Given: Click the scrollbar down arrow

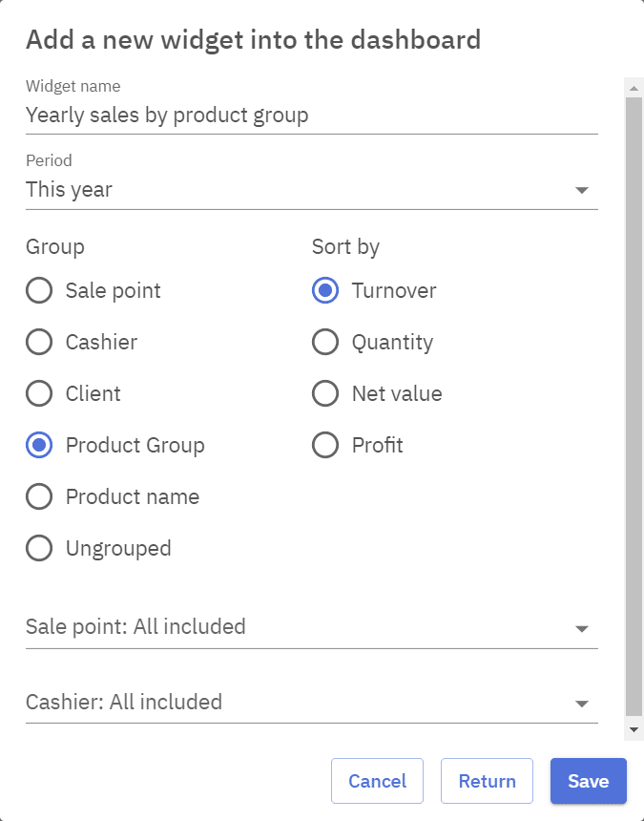Looking at the screenshot, I should point(633,730).
